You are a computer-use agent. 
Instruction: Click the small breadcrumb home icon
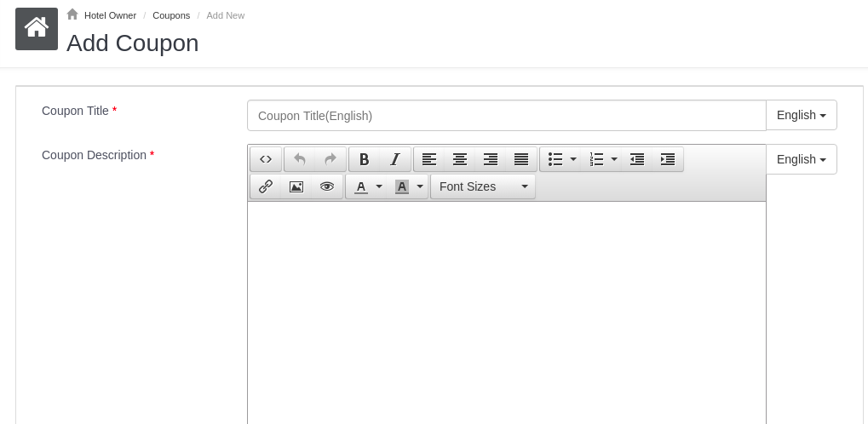(x=72, y=14)
